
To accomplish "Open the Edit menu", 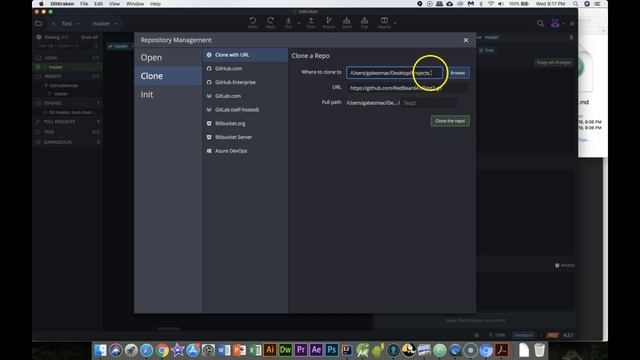I will (x=98, y=4).
